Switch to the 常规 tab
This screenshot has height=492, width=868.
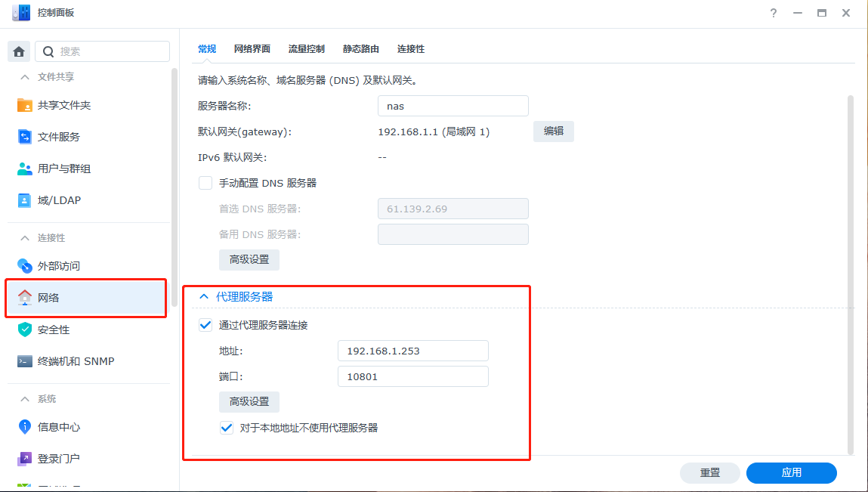(207, 49)
